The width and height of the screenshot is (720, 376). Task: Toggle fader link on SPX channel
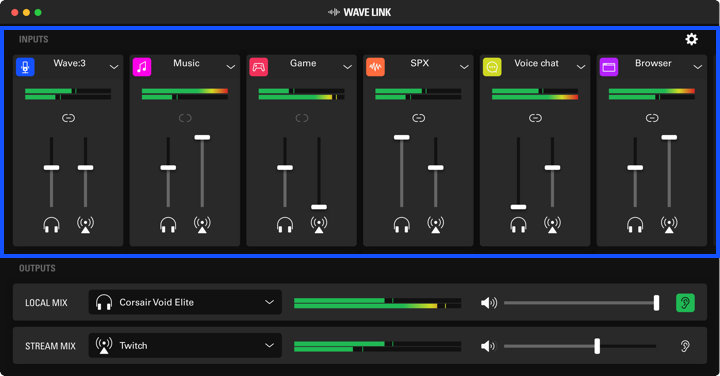(x=418, y=118)
